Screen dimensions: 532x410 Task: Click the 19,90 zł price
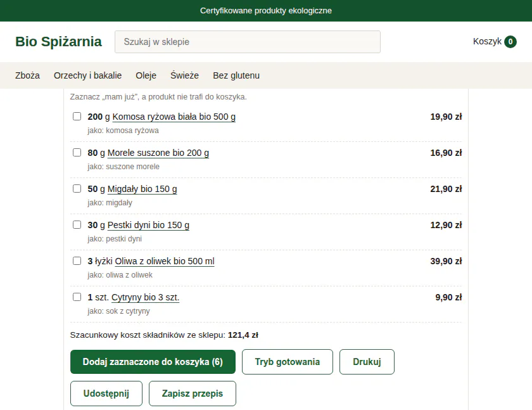click(x=446, y=117)
